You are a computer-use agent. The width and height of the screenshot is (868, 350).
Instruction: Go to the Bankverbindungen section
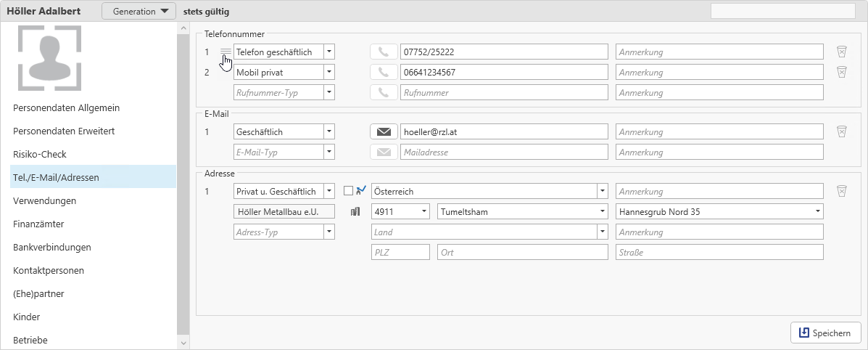(x=51, y=247)
